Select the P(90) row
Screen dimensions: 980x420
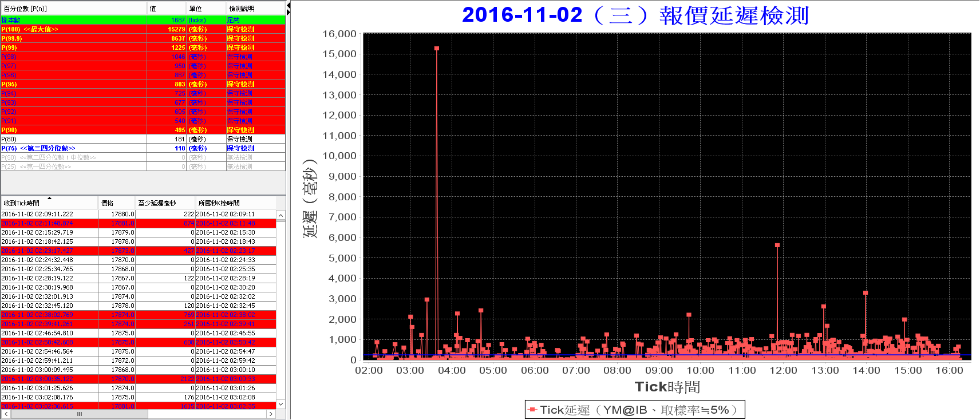(143, 130)
